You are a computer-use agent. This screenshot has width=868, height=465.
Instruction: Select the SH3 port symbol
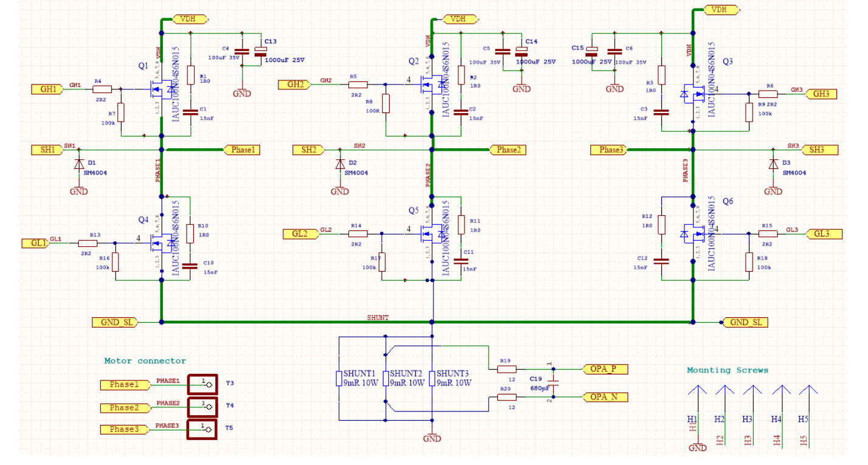[821, 150]
